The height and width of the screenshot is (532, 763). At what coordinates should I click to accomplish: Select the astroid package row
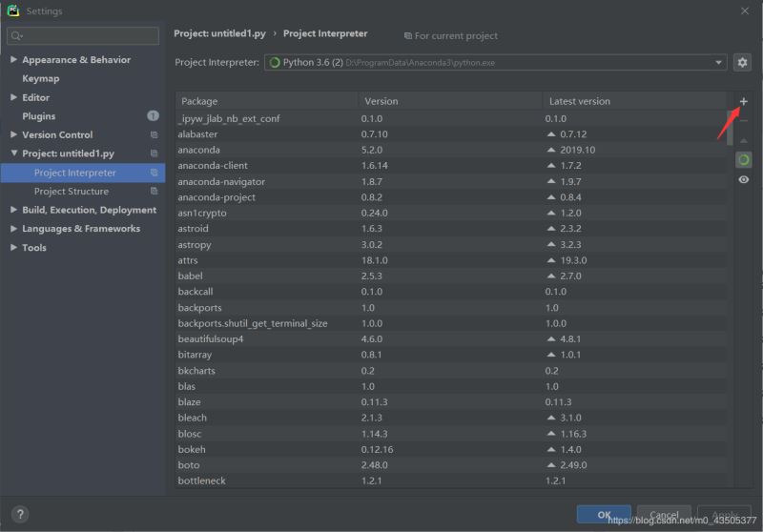pyautogui.click(x=451, y=229)
